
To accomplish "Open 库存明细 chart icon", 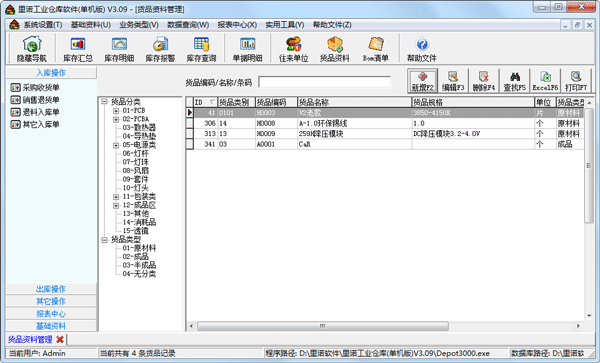I will (x=119, y=49).
